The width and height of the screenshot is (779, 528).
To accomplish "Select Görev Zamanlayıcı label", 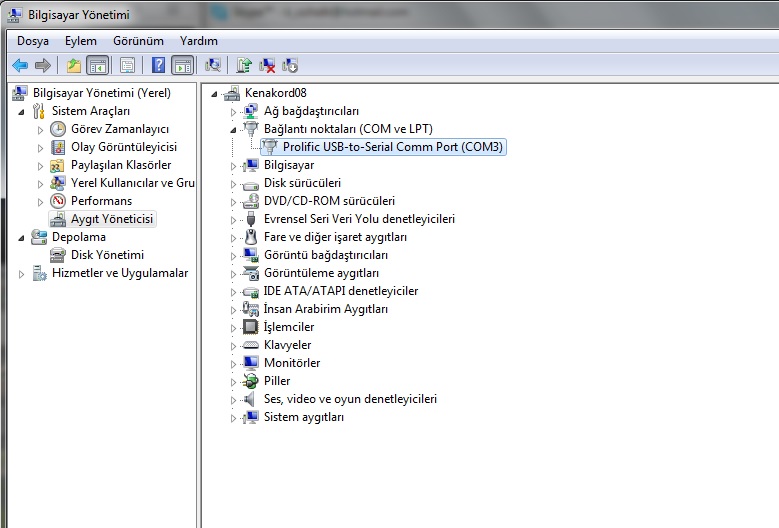I will (120, 129).
